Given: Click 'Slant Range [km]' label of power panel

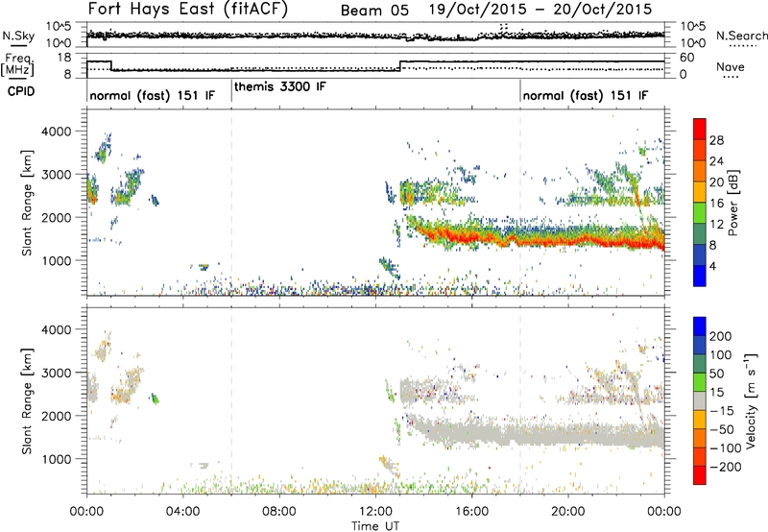Looking at the screenshot, I should click(27, 203).
